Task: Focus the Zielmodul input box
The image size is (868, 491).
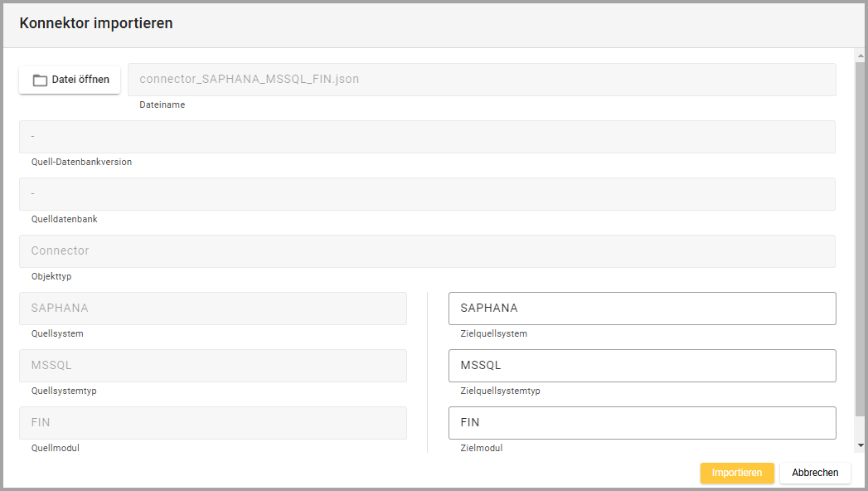Action: [642, 423]
